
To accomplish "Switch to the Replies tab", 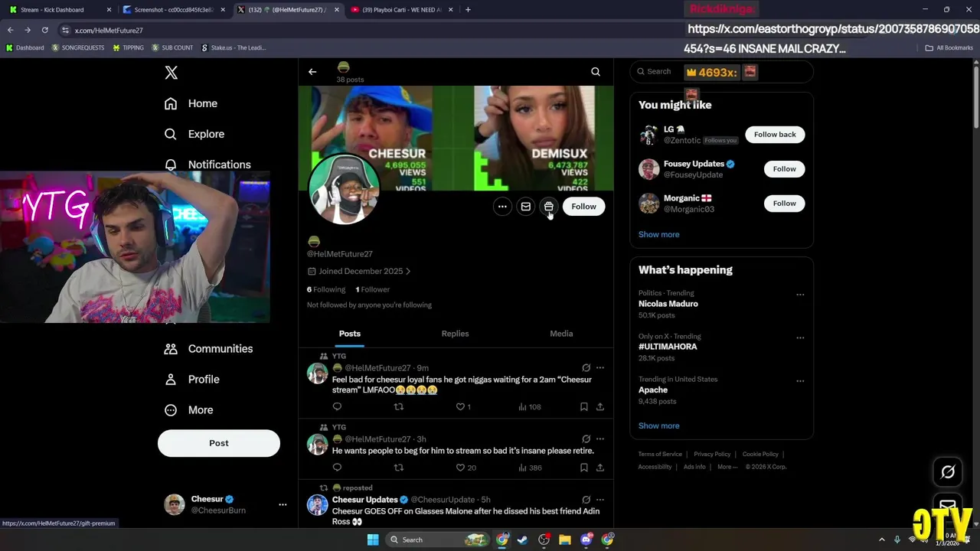I will pyautogui.click(x=455, y=334).
